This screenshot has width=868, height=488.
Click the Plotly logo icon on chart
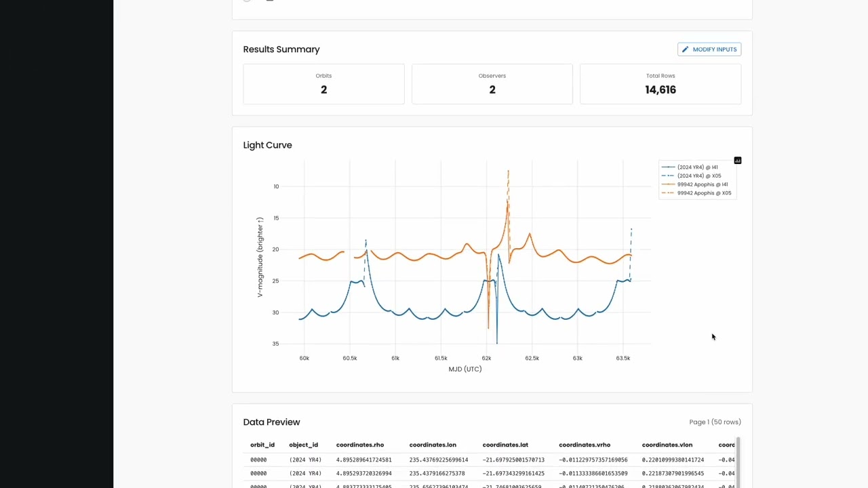coord(738,161)
